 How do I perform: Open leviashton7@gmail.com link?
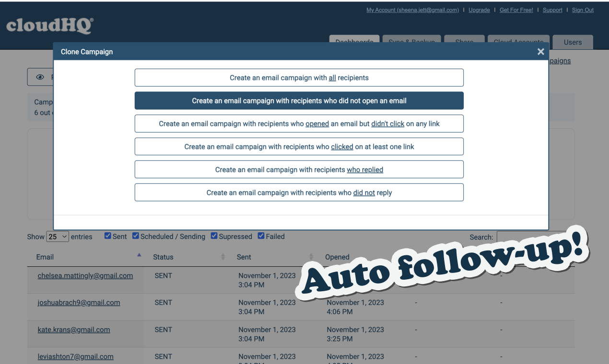click(76, 356)
